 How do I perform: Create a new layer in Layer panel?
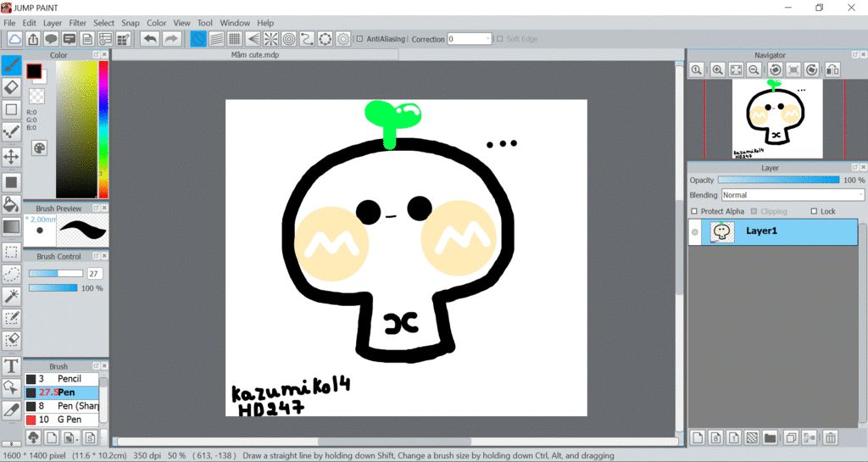pos(698,438)
